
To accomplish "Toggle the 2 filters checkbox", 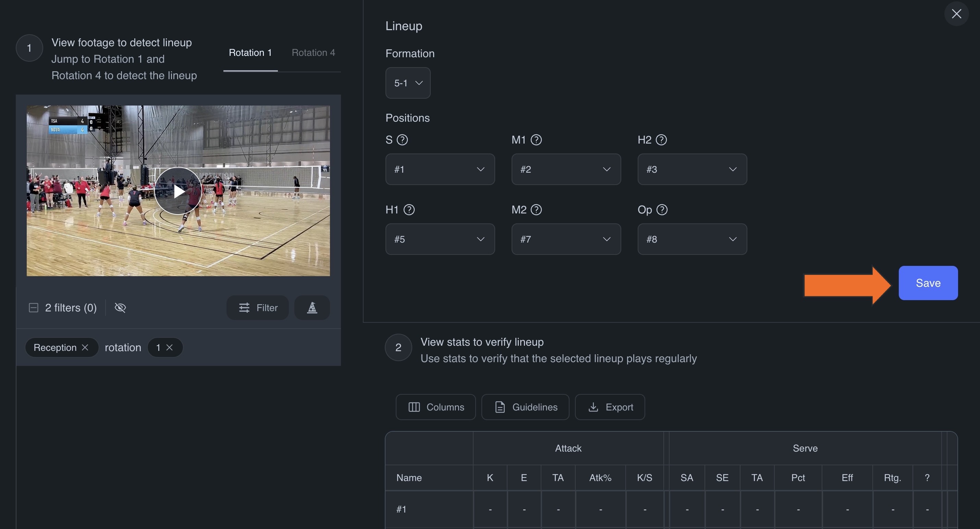I will coord(34,308).
